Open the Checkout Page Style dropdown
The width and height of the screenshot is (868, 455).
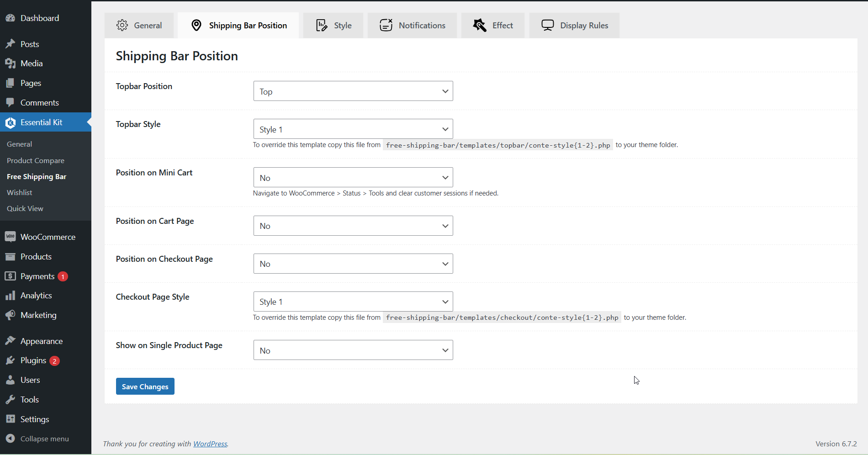click(353, 302)
